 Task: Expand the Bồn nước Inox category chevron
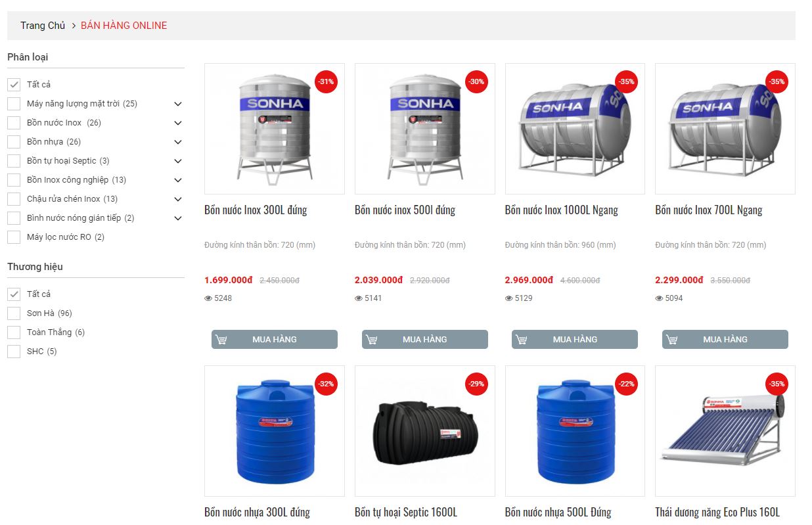(177, 123)
